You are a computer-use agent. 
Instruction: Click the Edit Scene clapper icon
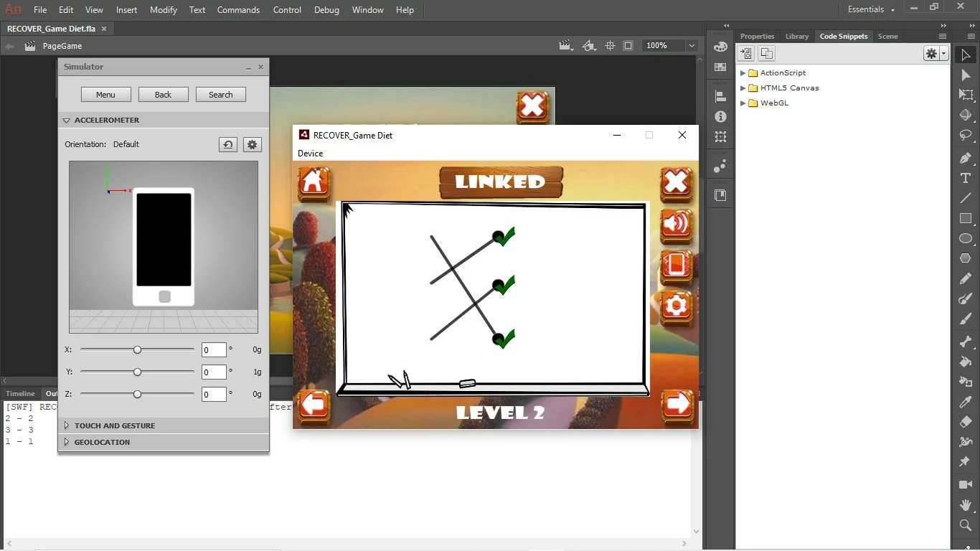(x=566, y=45)
